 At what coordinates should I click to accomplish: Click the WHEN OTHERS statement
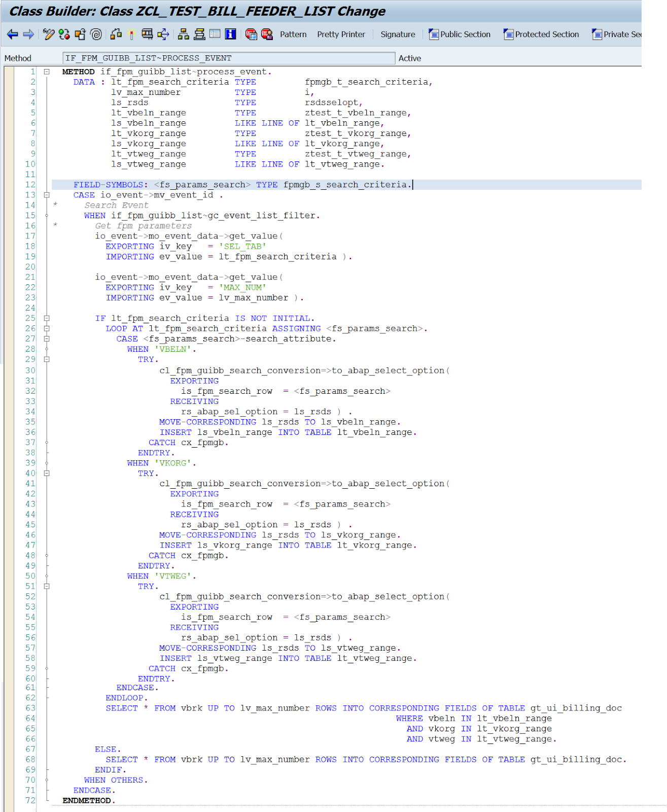click(116, 780)
